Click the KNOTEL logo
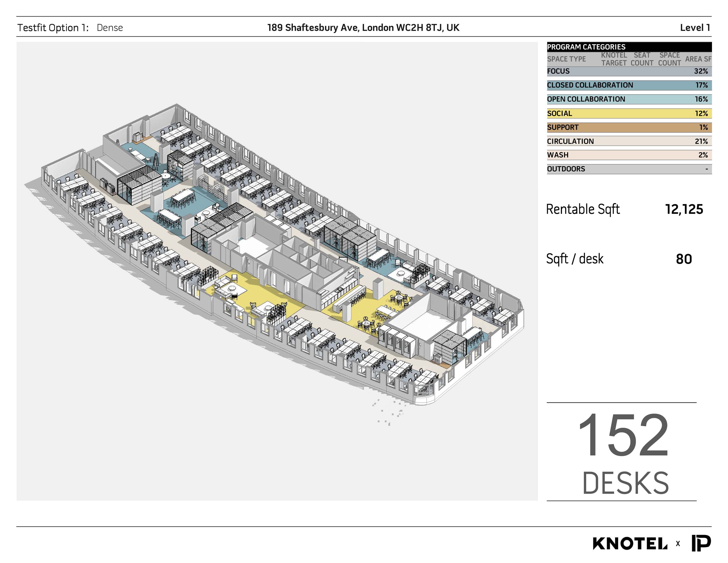Screen dimensions: 728x563 coord(630,544)
